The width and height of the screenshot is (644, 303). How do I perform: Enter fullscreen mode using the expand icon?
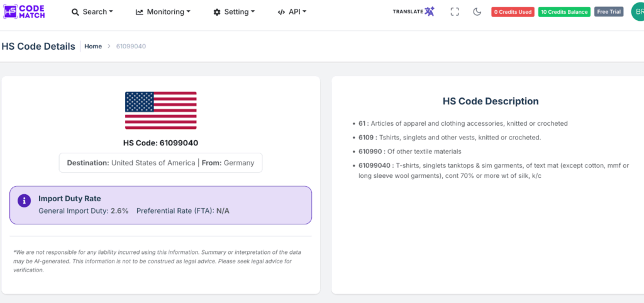click(x=455, y=12)
